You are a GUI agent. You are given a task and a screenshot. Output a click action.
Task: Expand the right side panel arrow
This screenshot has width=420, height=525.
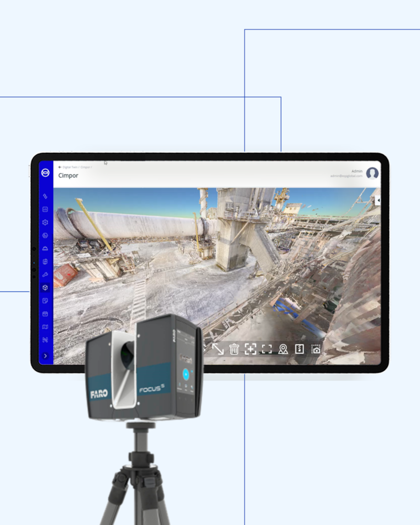point(378,200)
